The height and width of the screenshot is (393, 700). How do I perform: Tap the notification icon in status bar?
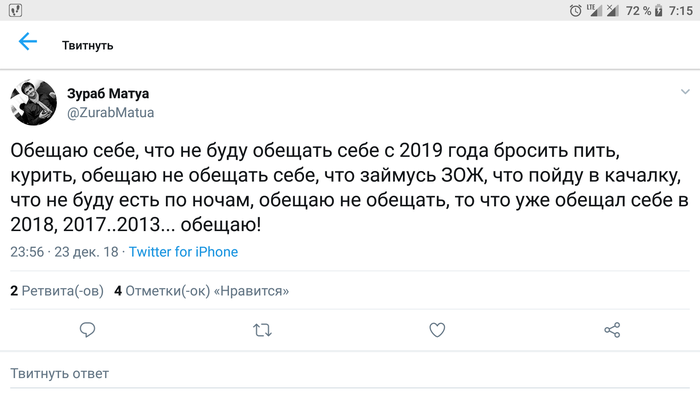point(16,10)
